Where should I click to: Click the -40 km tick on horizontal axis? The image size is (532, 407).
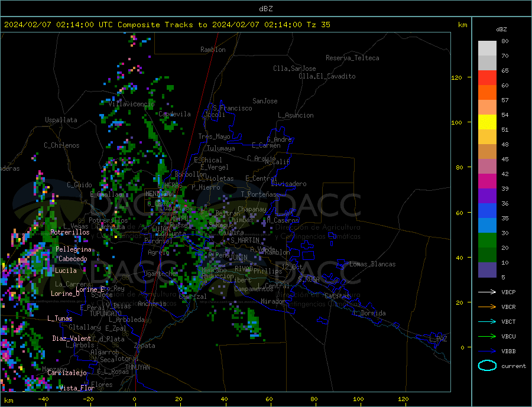click(x=43, y=399)
